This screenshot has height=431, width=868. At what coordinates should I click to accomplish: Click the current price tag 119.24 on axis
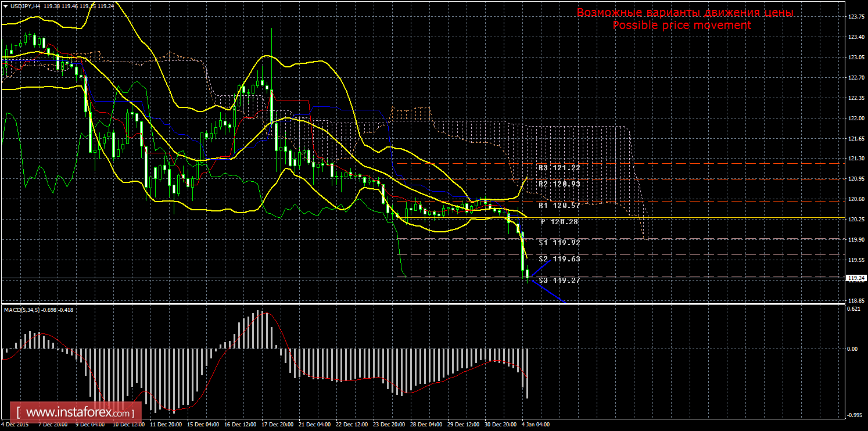pyautogui.click(x=854, y=278)
